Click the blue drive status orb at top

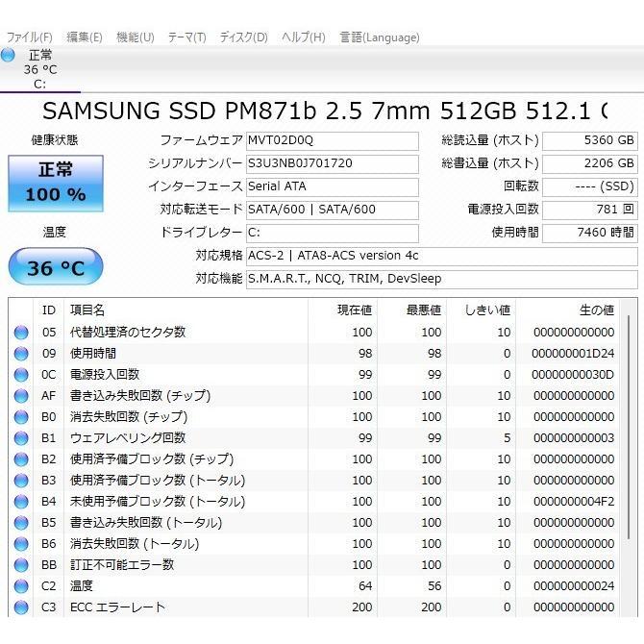8,55
